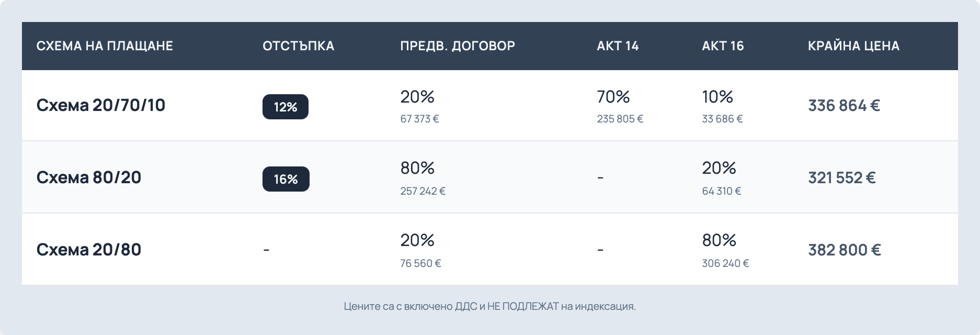980x335 pixels.
Task: Click the ДДС indexation note below the table
Action: point(490,306)
